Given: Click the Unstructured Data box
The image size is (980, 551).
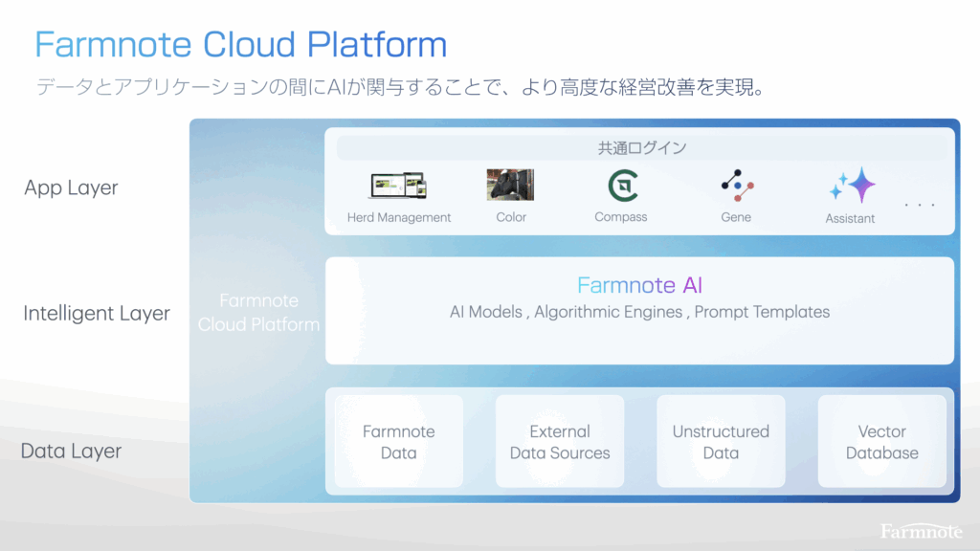Looking at the screenshot, I should [721, 442].
